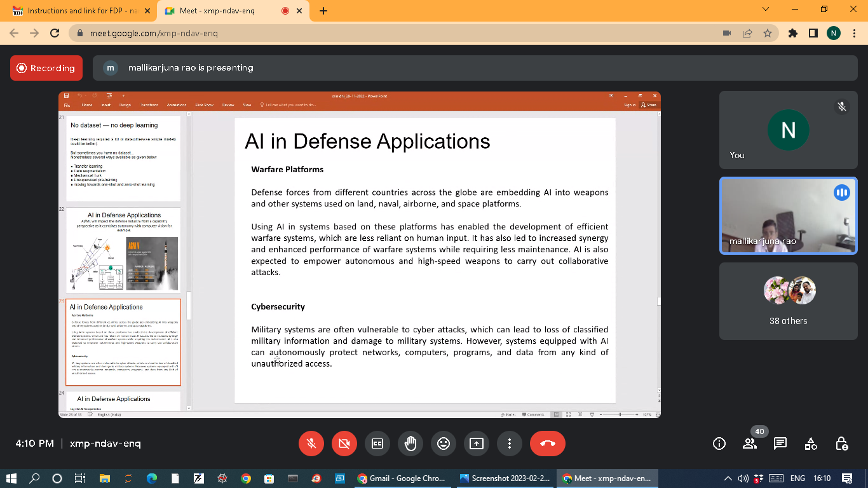Click Normal view icon in PowerPoint status bar
The height and width of the screenshot is (488, 868).
point(557,414)
